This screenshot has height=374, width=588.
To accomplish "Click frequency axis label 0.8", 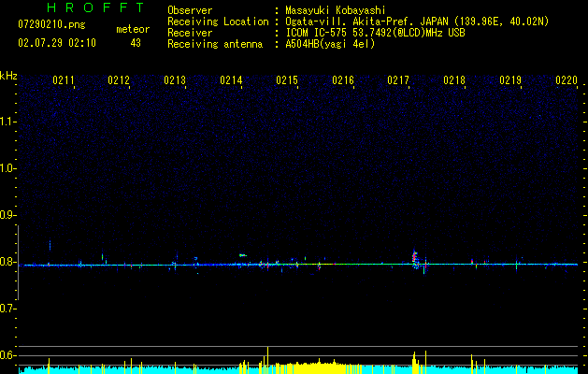I will click(7, 262).
